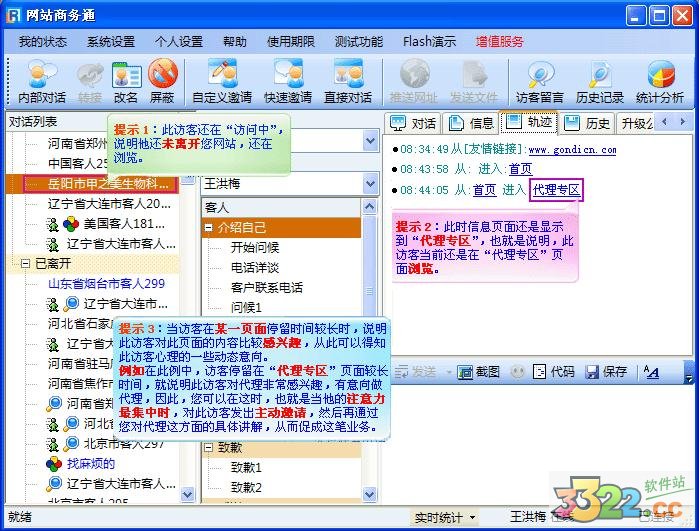This screenshot has height=531, width=699.
Task: Select quick reply 问候1
Action: click(246, 307)
